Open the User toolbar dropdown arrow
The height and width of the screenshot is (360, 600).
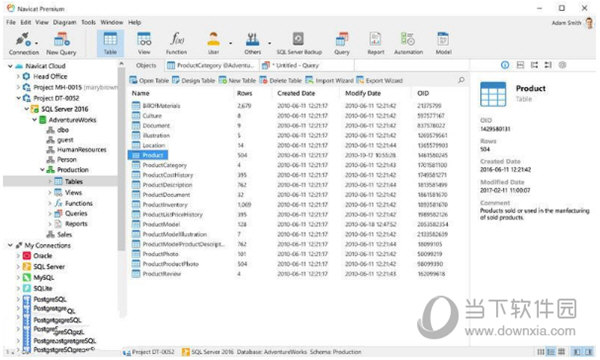point(230,43)
